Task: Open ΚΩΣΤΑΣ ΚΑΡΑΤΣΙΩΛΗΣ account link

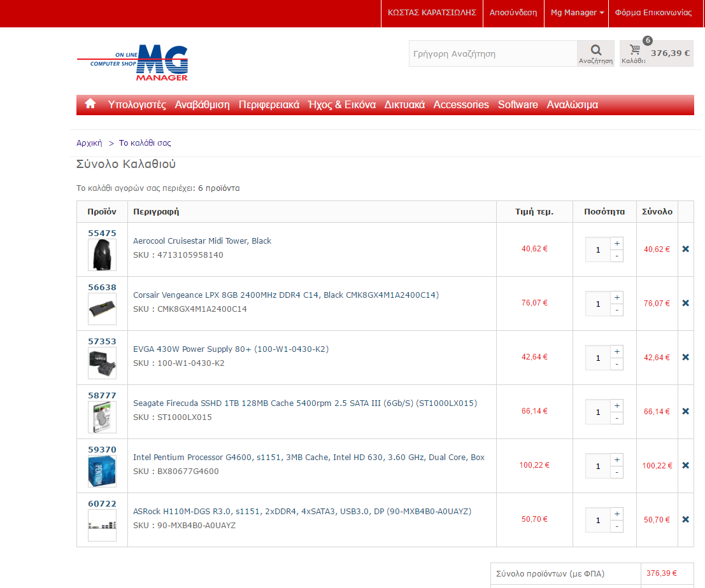Action: click(x=432, y=13)
